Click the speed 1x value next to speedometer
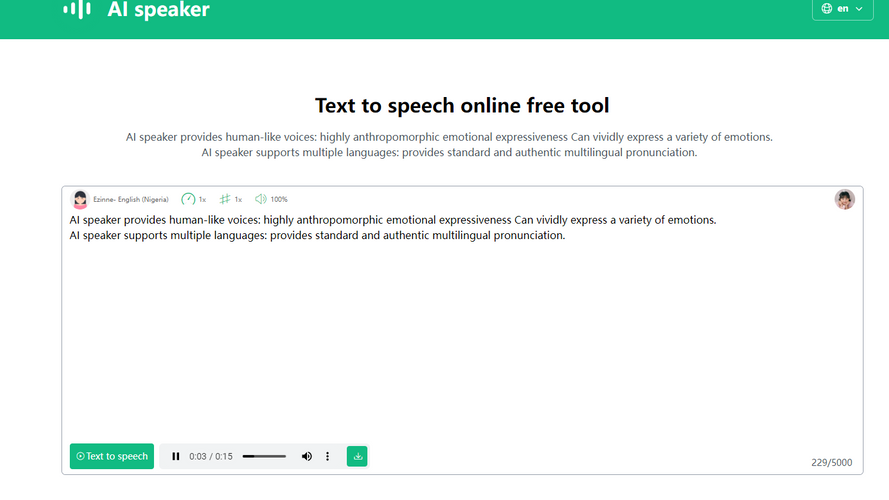Viewport: 889px width, 500px height. coord(202,200)
